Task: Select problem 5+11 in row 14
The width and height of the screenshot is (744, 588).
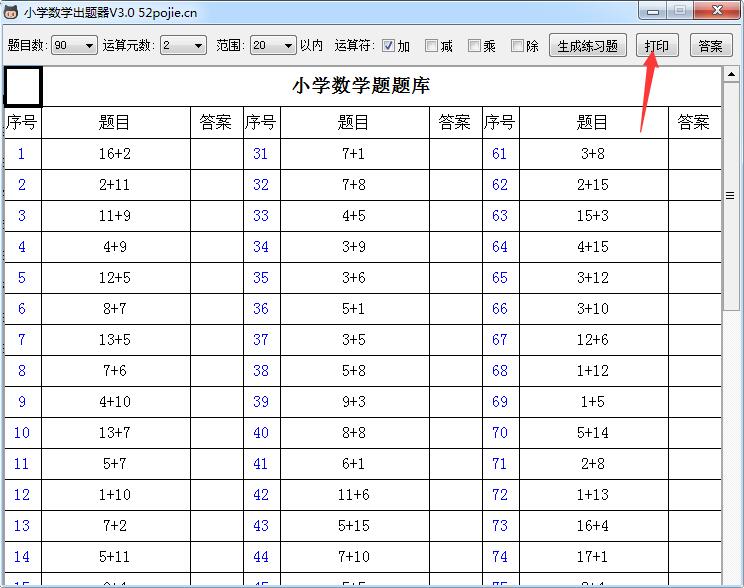Action: [x=115, y=557]
